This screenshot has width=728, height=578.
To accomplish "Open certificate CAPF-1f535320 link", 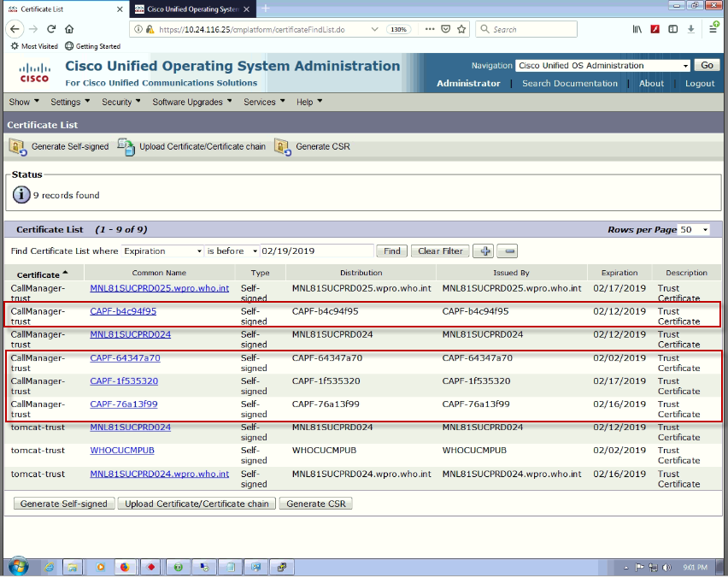I will [124, 381].
